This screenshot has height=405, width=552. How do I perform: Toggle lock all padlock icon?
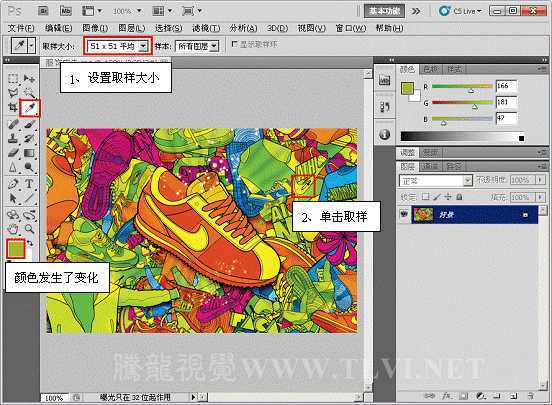click(x=459, y=197)
